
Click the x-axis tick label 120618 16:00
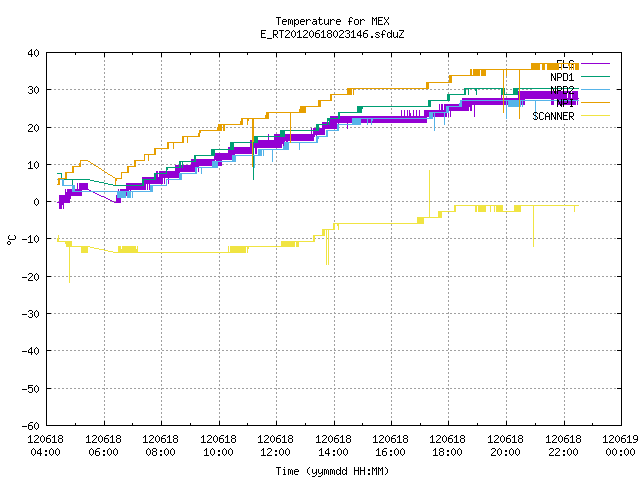coord(391,446)
